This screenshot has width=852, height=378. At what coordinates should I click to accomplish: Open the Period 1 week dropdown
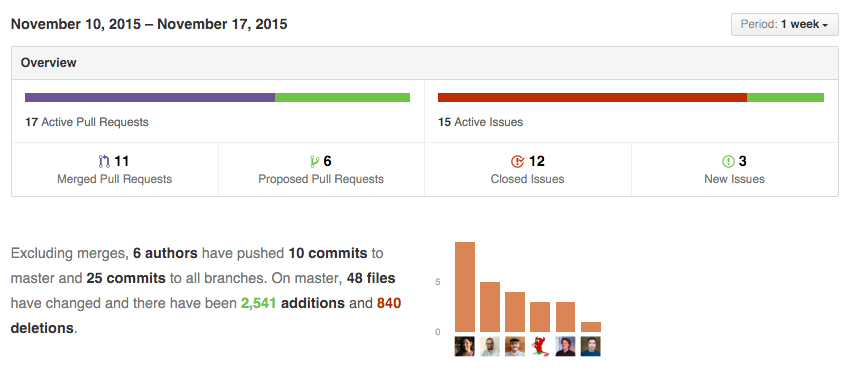pyautogui.click(x=785, y=24)
